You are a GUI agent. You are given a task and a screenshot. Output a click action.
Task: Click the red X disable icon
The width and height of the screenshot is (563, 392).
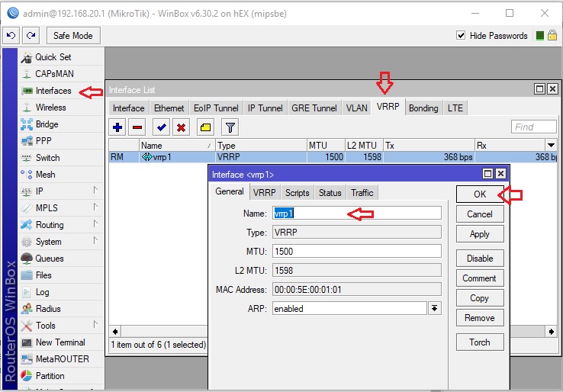pos(181,127)
